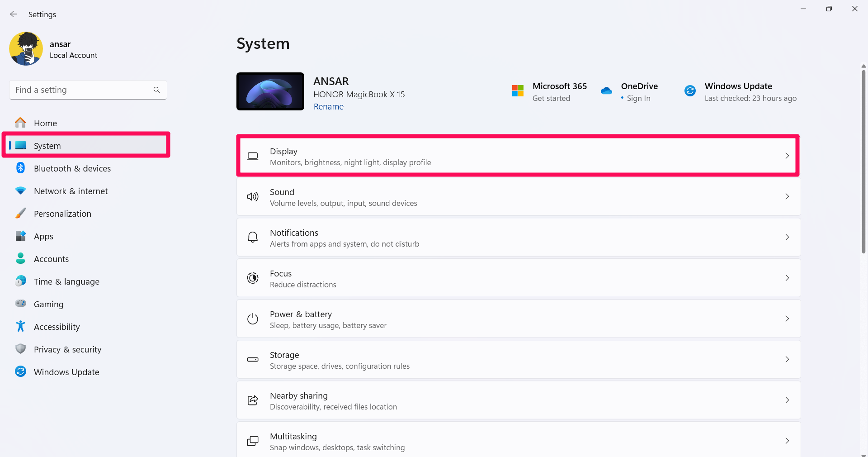
Task: Click the Focus target icon
Action: [x=253, y=278]
